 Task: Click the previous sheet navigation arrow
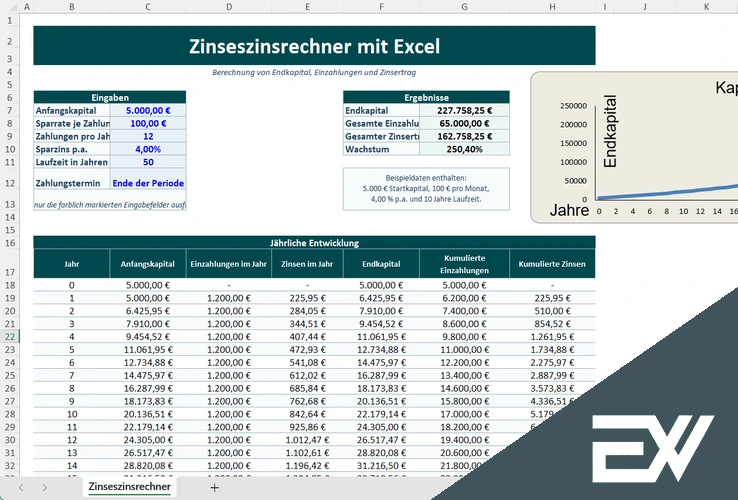[x=19, y=488]
